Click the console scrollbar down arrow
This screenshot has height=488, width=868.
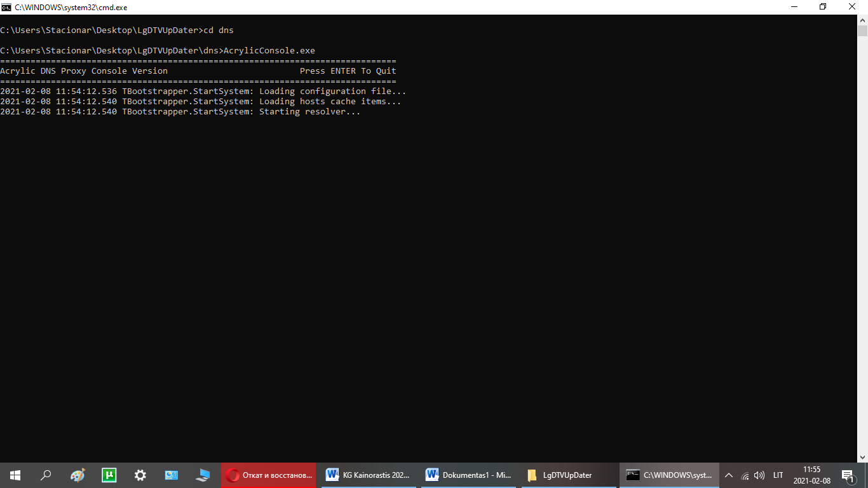(862, 456)
